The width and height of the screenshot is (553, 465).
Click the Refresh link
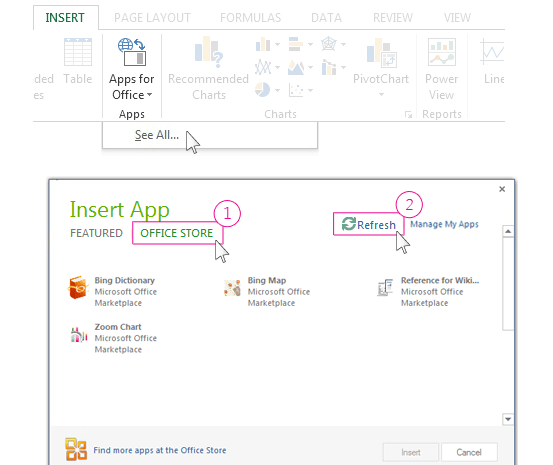(x=376, y=225)
